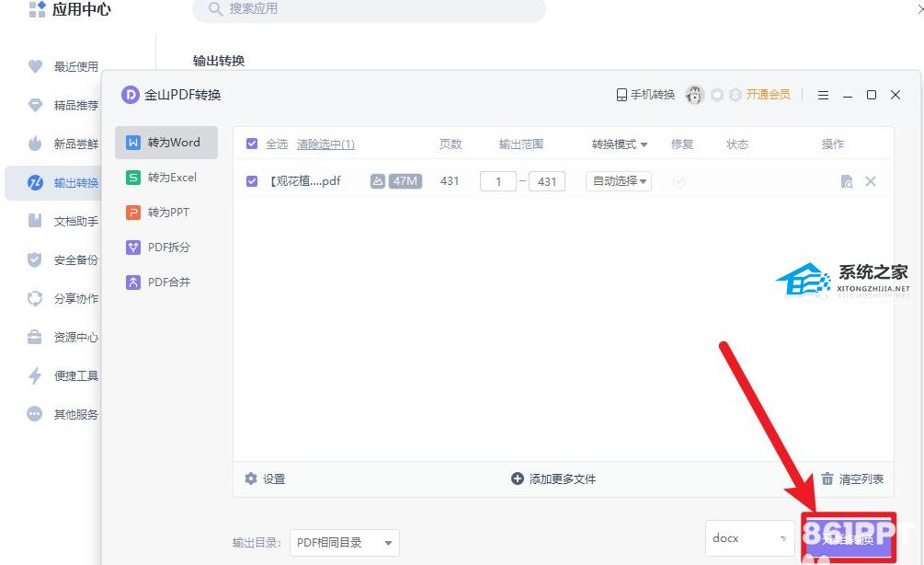Screen dimensions: 924x565
Task: Click the 资源中心 briefcase icon
Action: click(x=35, y=337)
